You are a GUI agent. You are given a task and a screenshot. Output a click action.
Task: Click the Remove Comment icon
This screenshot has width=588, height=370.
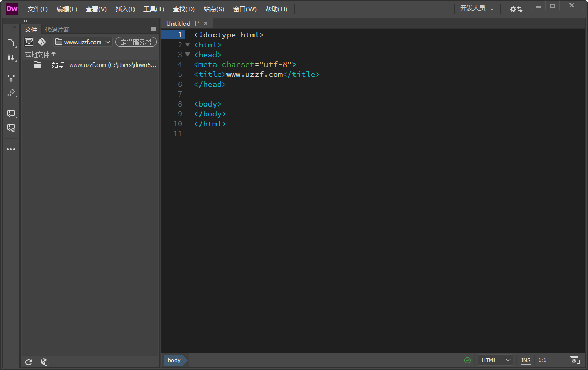click(x=11, y=128)
